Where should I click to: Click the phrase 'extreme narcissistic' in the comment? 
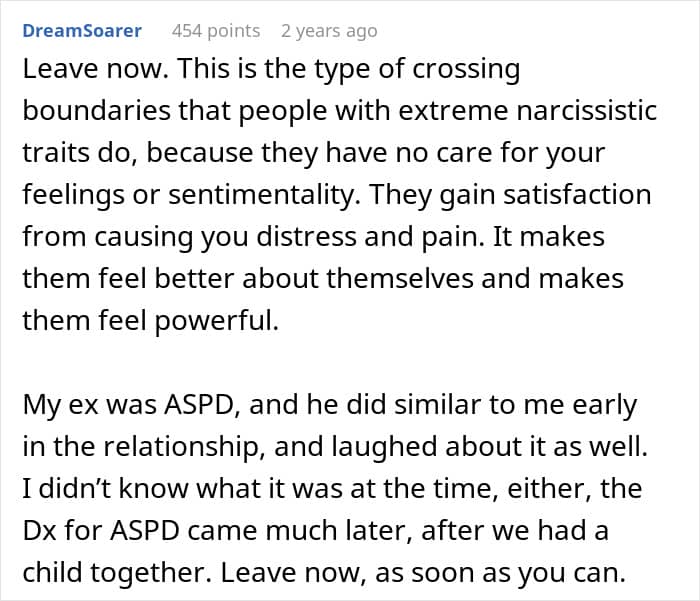547,109
